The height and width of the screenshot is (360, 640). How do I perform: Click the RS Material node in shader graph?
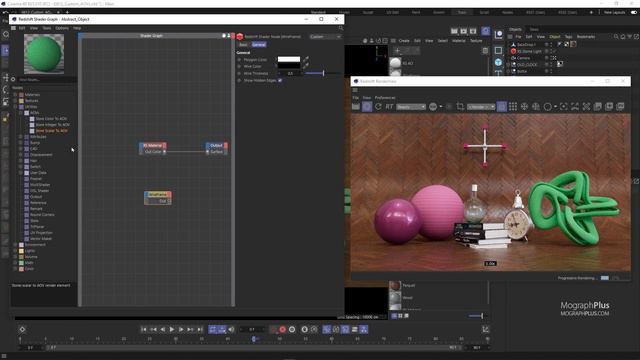[153, 149]
